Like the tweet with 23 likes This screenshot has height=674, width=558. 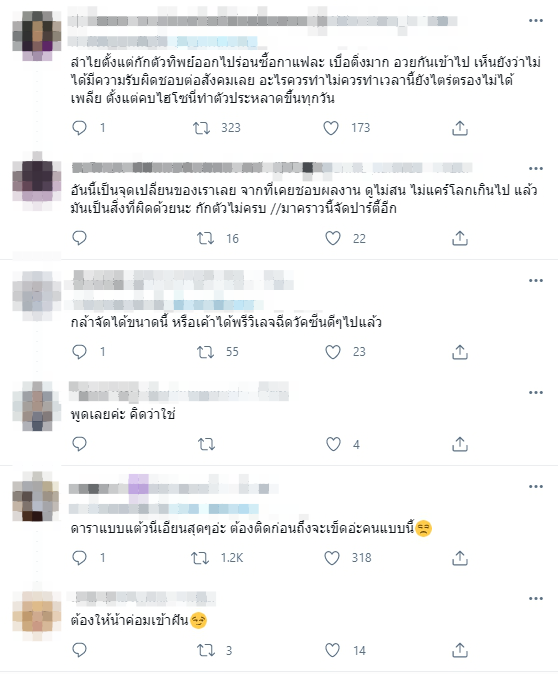(333, 352)
